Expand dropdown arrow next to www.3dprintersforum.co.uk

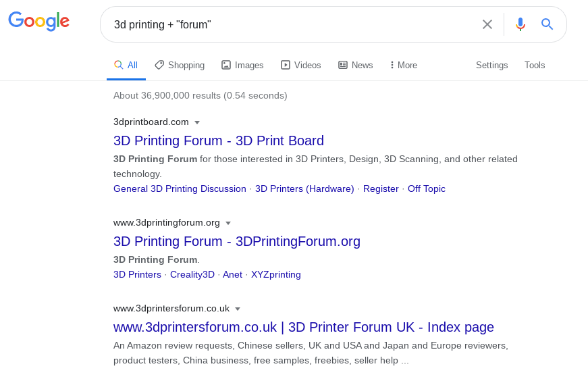coord(238,309)
